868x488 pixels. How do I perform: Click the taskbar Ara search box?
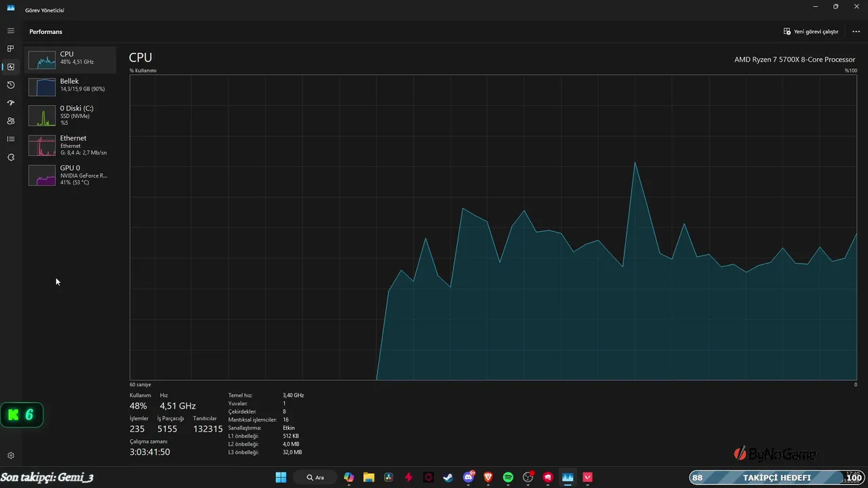point(317,477)
